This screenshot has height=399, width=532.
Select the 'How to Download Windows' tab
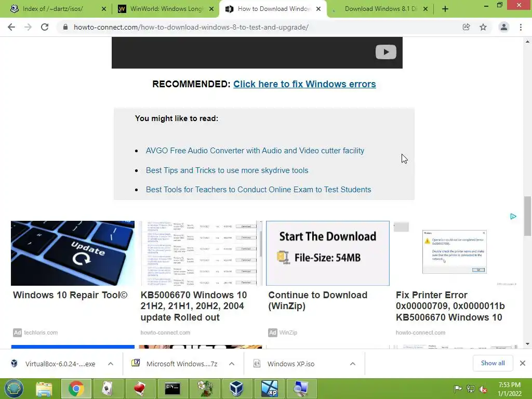(273, 9)
